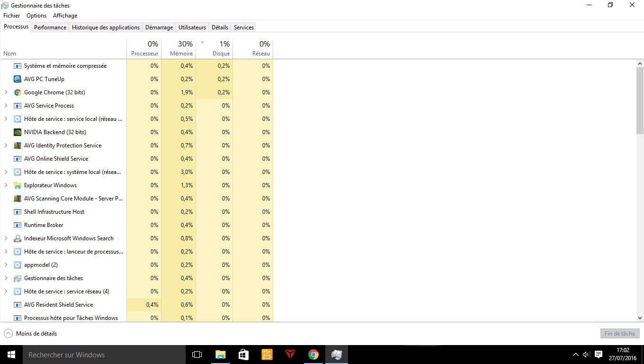This screenshot has width=644, height=364.
Task: Open the Windows Start menu
Action: pyautogui.click(x=11, y=355)
